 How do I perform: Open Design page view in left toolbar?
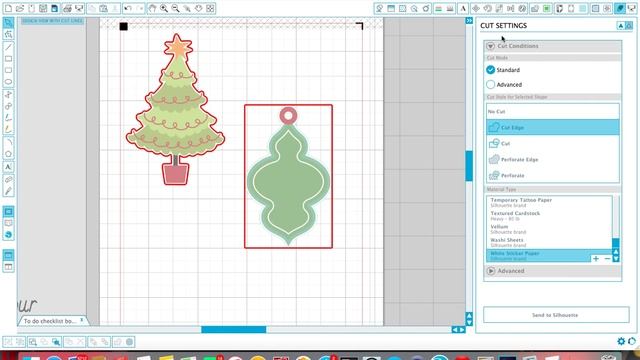[8, 211]
